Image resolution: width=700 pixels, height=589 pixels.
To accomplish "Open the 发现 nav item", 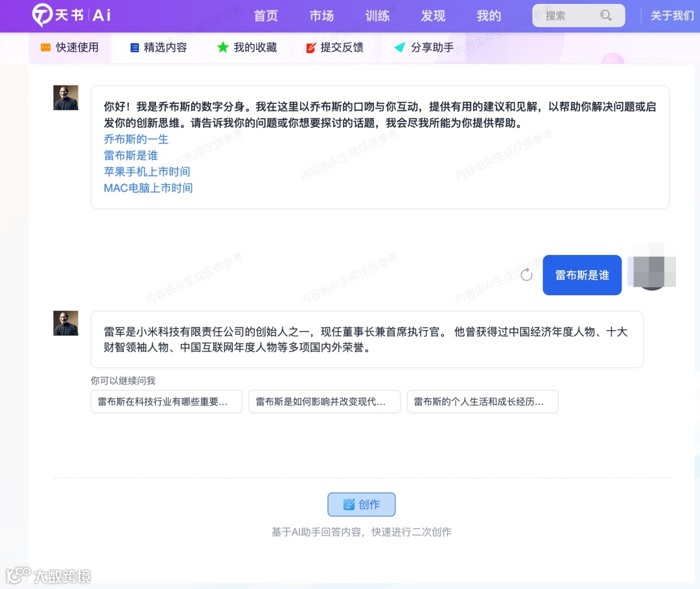I will (x=433, y=16).
